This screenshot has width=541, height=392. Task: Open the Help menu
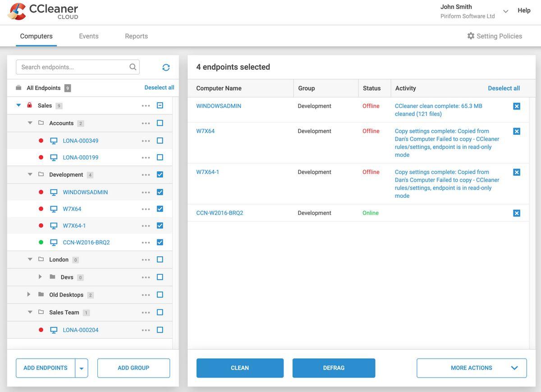[524, 10]
